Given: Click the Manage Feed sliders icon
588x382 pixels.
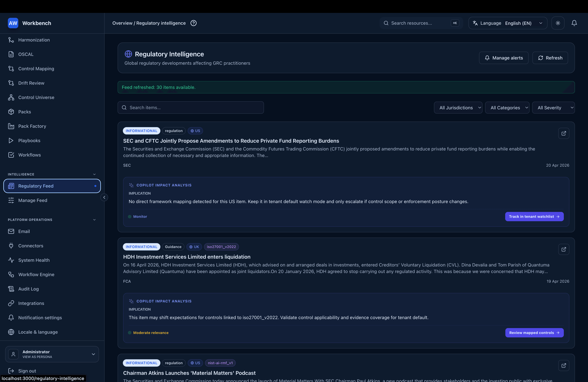Looking at the screenshot, I should point(11,200).
